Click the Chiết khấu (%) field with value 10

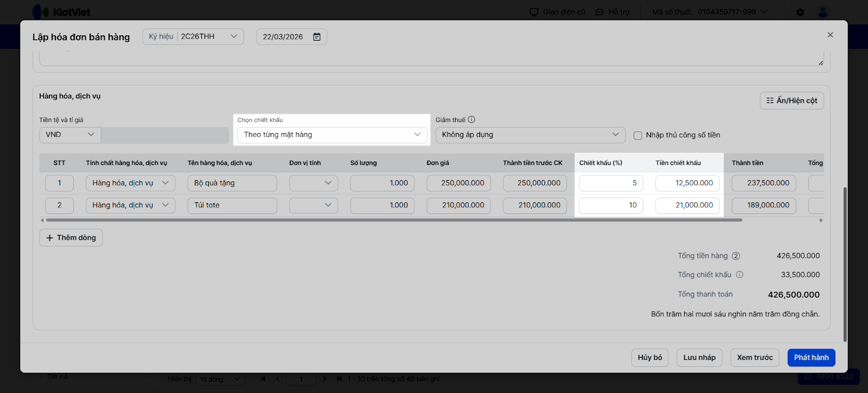611,205
